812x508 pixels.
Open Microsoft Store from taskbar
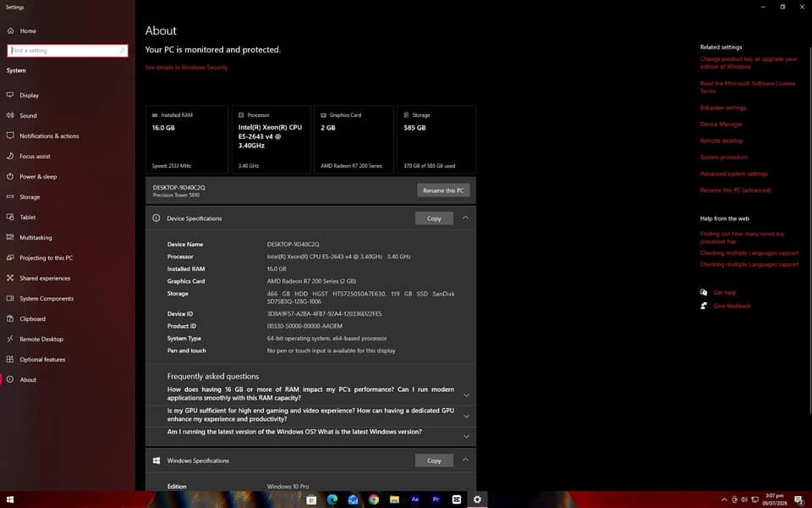tap(311, 500)
